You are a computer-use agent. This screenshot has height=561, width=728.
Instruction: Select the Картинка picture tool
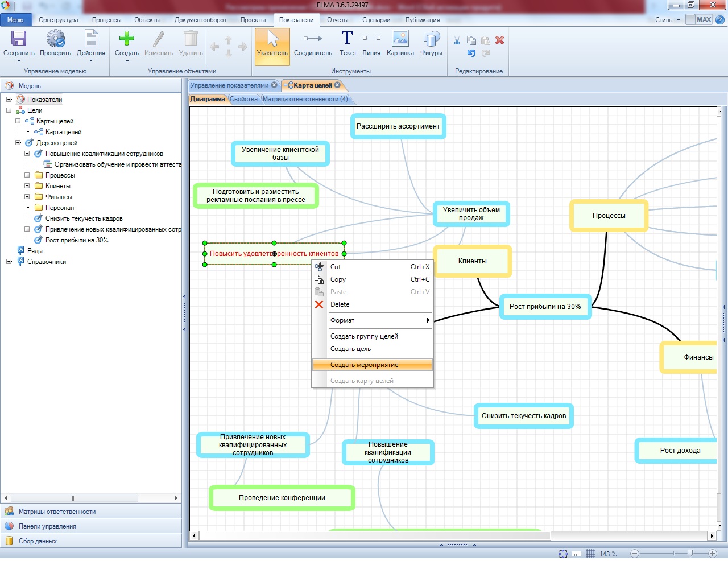[x=400, y=39]
